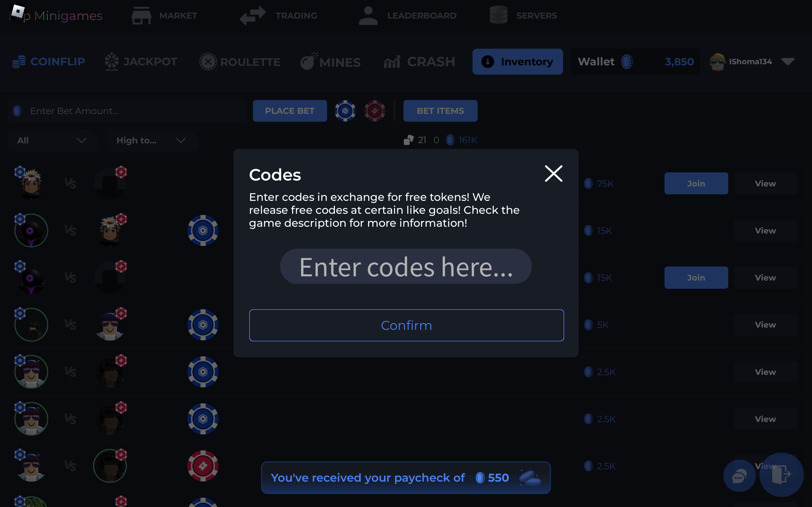Click the CRASH game mode icon
Screen dimensions: 812x507
coord(392,61)
